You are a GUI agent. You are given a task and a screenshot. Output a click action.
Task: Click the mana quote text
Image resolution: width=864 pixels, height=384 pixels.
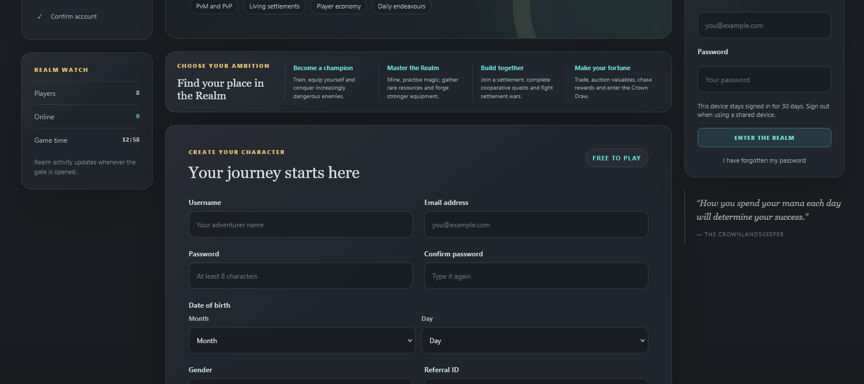point(769,210)
